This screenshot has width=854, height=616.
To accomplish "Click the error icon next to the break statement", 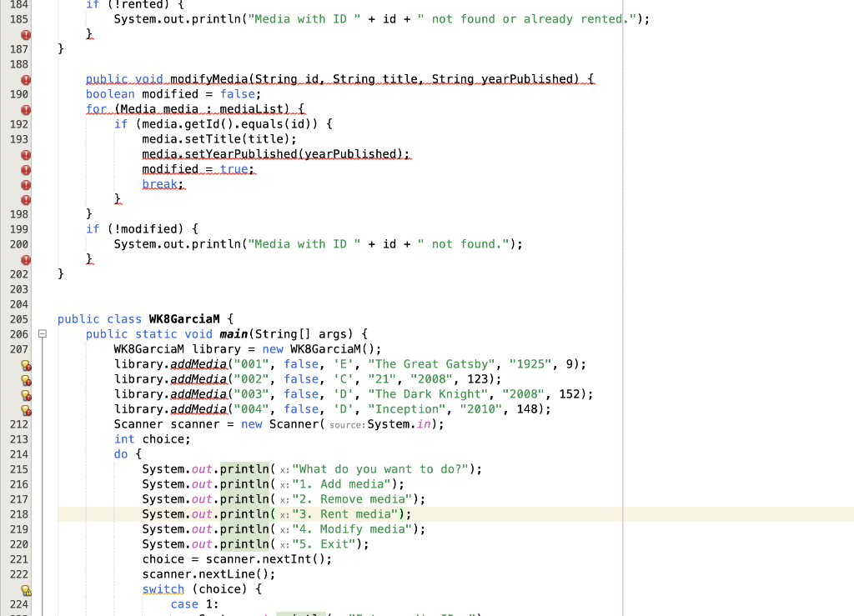I will click(26, 184).
